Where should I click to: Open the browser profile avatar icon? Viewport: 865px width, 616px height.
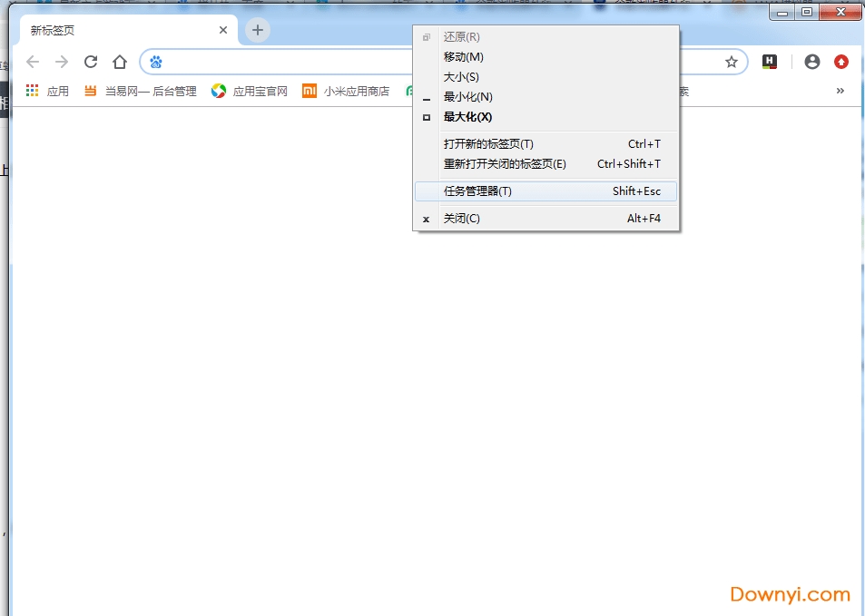tap(811, 62)
